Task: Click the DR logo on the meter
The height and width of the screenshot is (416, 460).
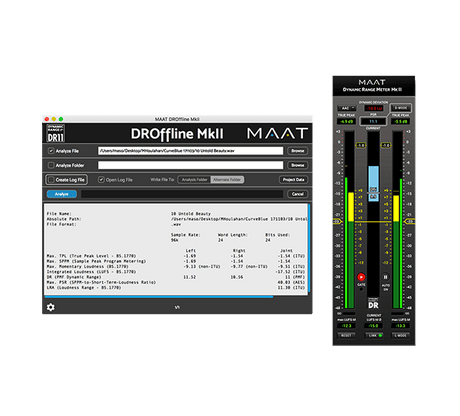Action: click(373, 304)
